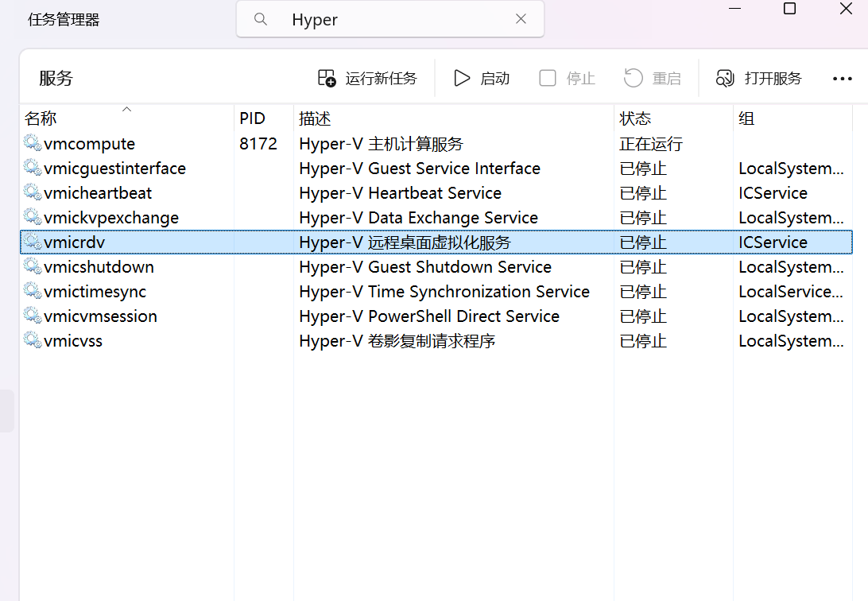Image resolution: width=868 pixels, height=601 pixels.
Task: Click the gear icon beside vmicshutdown
Action: coord(33,266)
